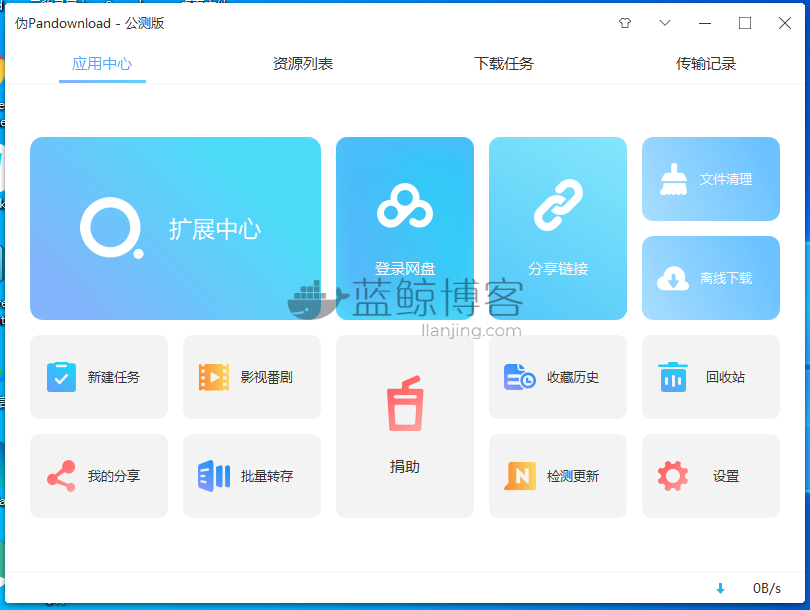Close the Pandownload window
This screenshot has width=810, height=610.
point(785,23)
